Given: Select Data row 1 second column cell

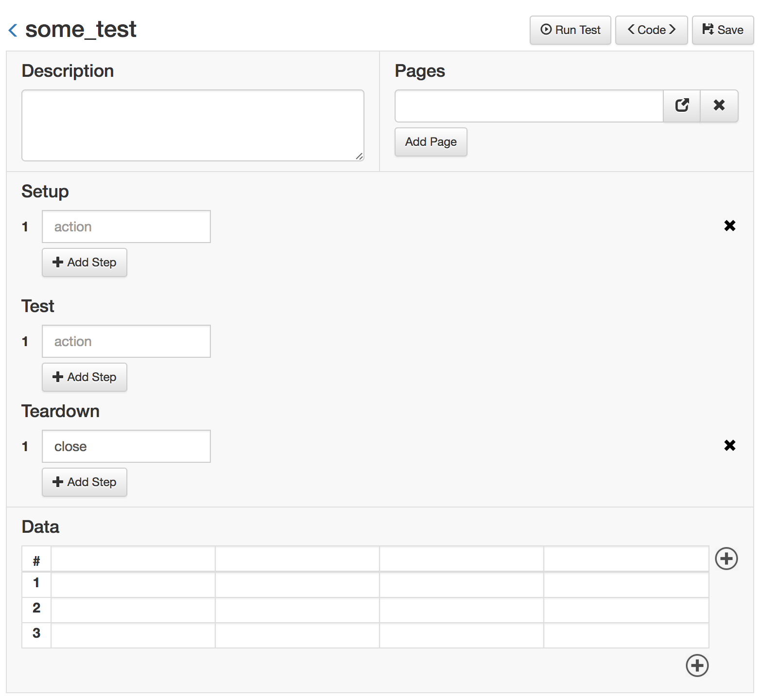Looking at the screenshot, I should (x=297, y=585).
